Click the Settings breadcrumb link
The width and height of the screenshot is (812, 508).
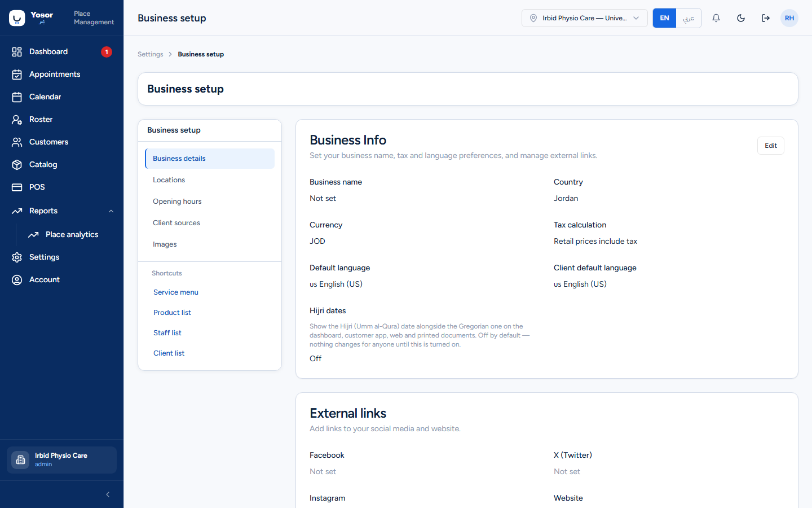151,54
